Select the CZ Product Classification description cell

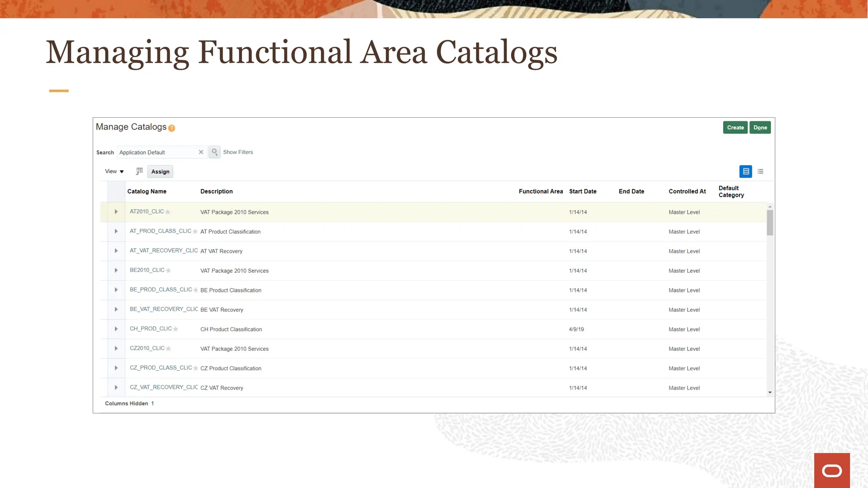pos(231,368)
